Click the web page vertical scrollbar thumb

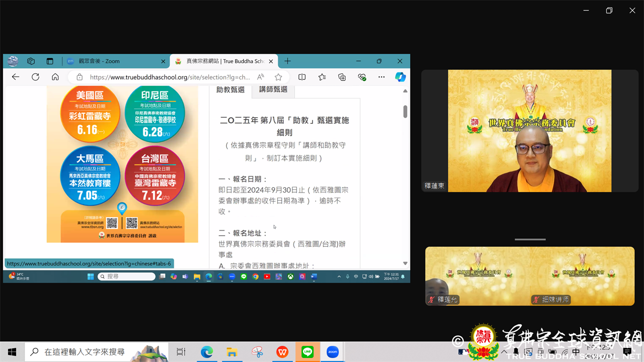coord(405,112)
